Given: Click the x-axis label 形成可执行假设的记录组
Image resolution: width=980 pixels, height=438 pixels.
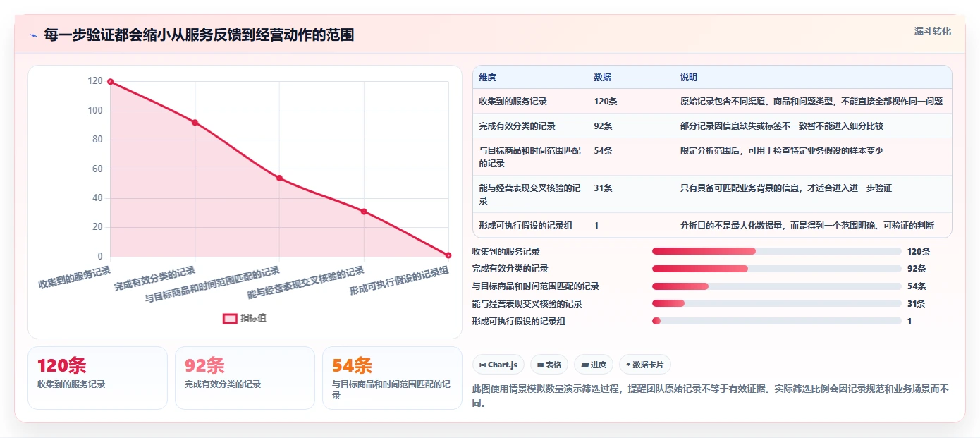Looking at the screenshot, I should [399, 281].
